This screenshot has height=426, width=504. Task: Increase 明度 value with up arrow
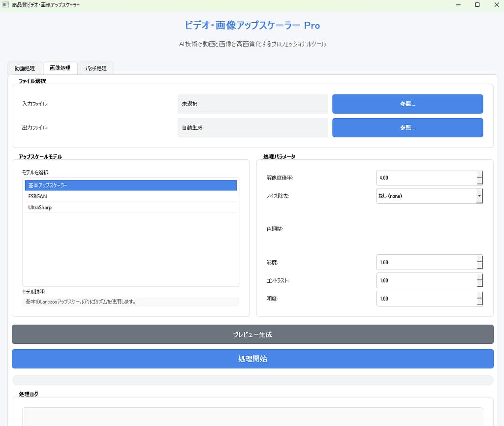480,295
